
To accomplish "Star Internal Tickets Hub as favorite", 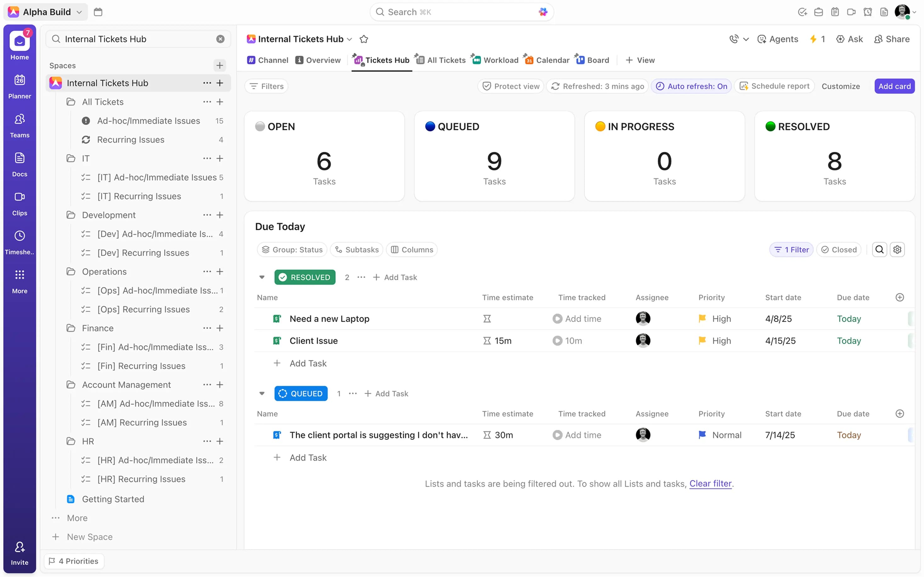I will [x=363, y=39].
